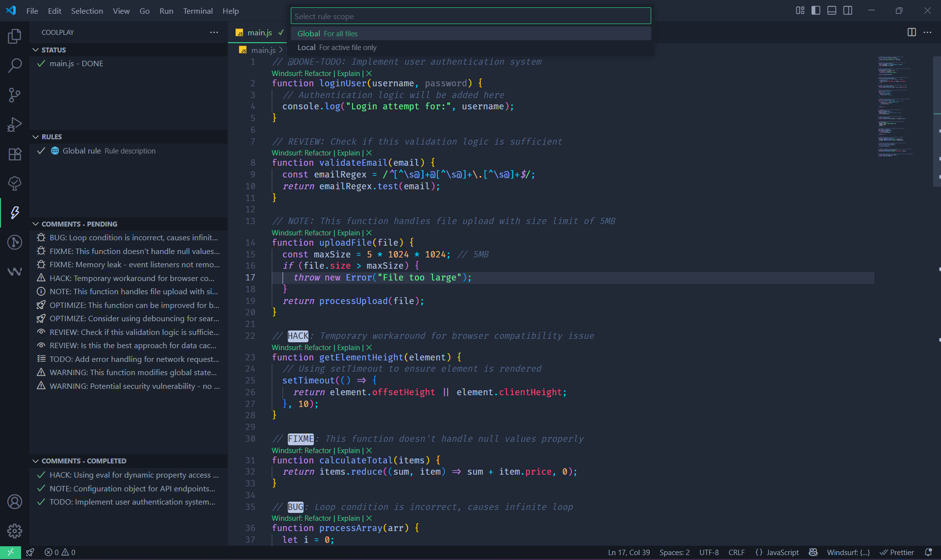Open Run and Debug view

(x=15, y=125)
